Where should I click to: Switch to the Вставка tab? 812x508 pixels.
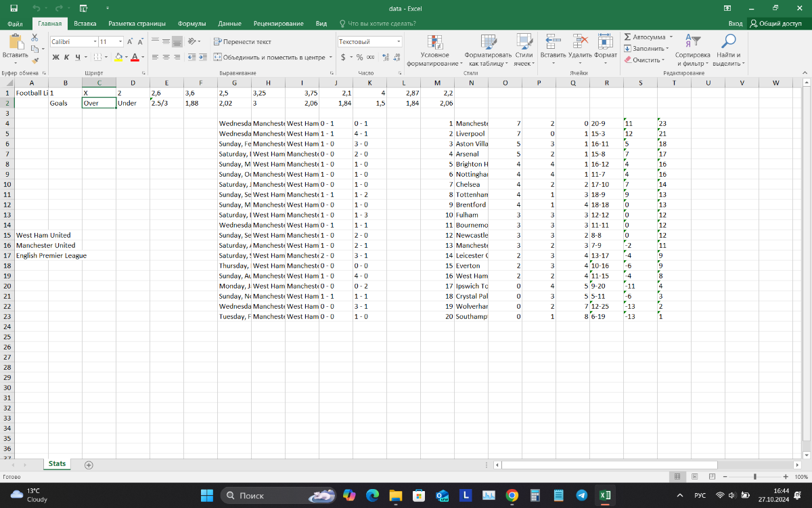click(x=85, y=23)
